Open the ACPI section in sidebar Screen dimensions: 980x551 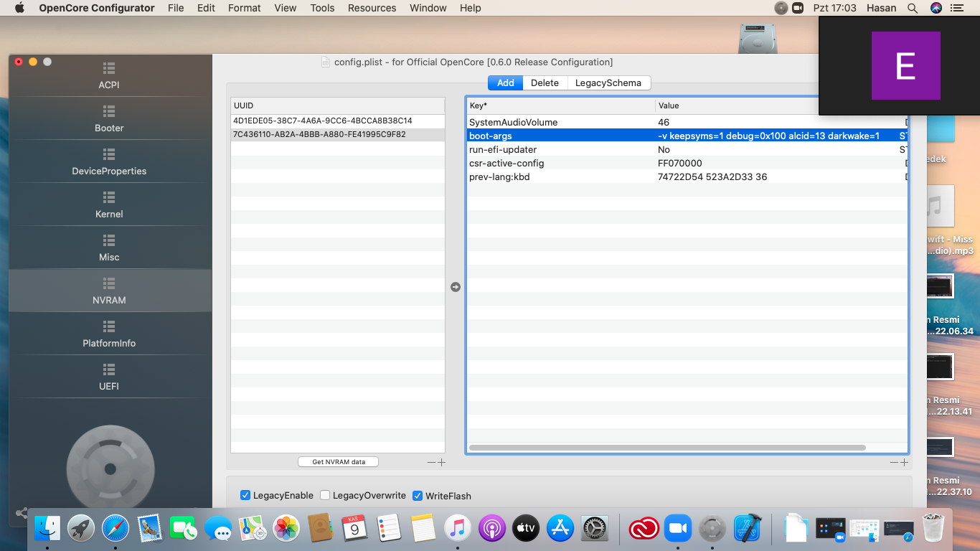coord(109,76)
